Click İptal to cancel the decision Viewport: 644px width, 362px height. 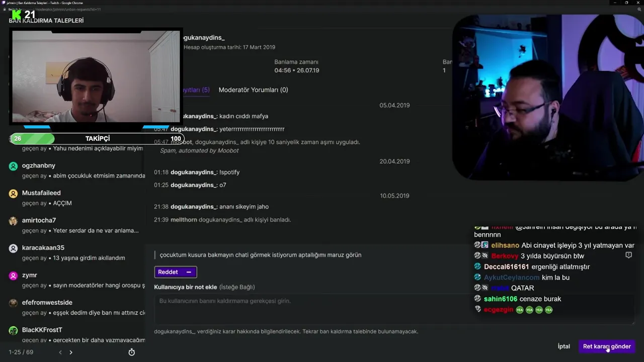pos(563,346)
